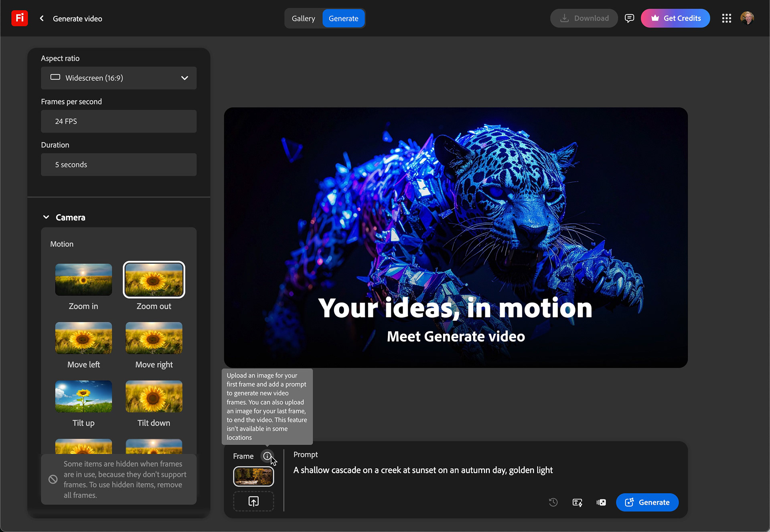Click the 'Motion' label
This screenshot has height=532, width=770.
click(x=62, y=244)
